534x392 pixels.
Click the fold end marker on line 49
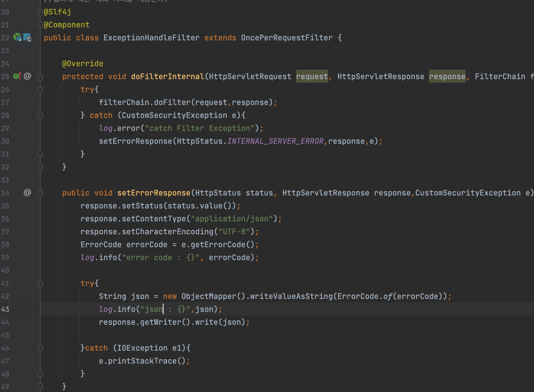[40, 387]
